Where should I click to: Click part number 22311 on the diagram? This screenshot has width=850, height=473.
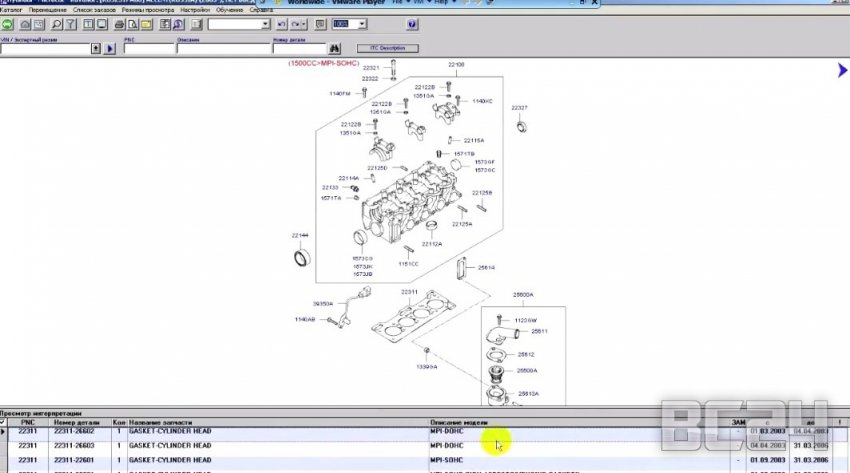click(x=408, y=292)
